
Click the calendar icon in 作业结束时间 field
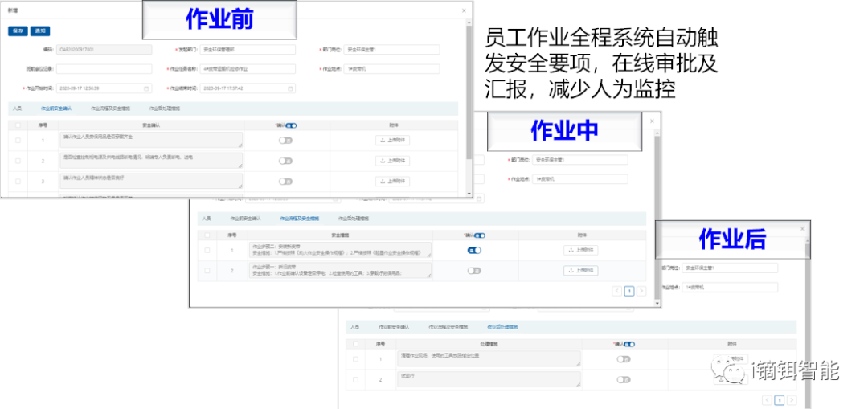[x=291, y=88]
